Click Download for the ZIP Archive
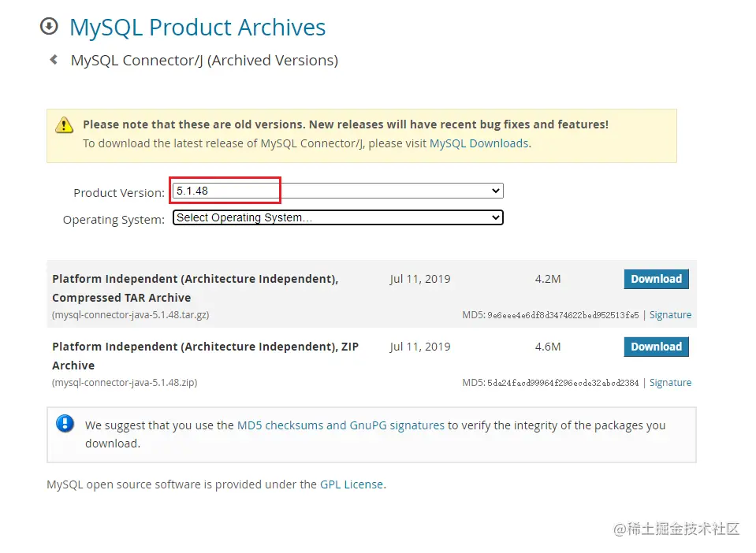The height and width of the screenshot is (553, 756). point(656,347)
